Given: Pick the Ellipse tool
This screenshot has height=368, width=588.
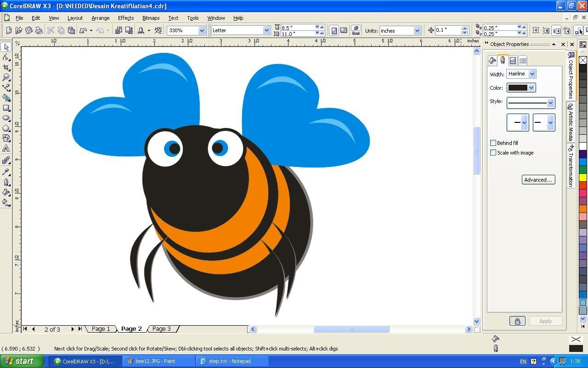Looking at the screenshot, I should (x=6, y=118).
